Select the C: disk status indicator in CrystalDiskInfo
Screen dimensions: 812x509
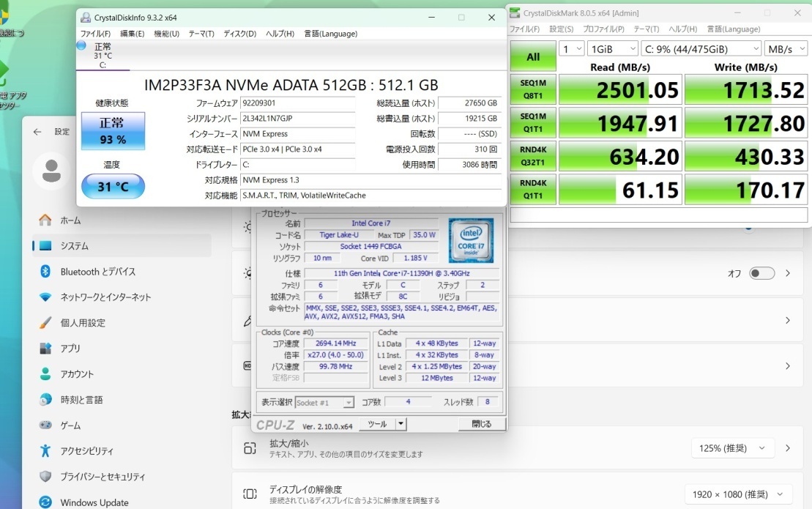tap(103, 55)
